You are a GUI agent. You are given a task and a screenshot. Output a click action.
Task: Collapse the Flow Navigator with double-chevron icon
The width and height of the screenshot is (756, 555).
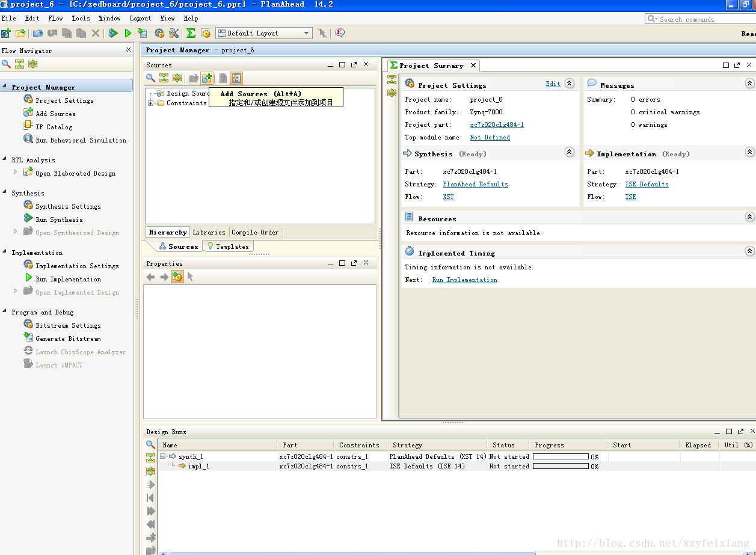[x=128, y=50]
